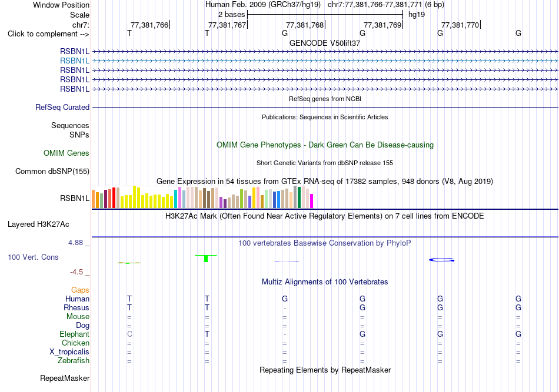The width and height of the screenshot is (559, 392).
Task: Open RefSeq Curated track settings label
Action: [62, 107]
